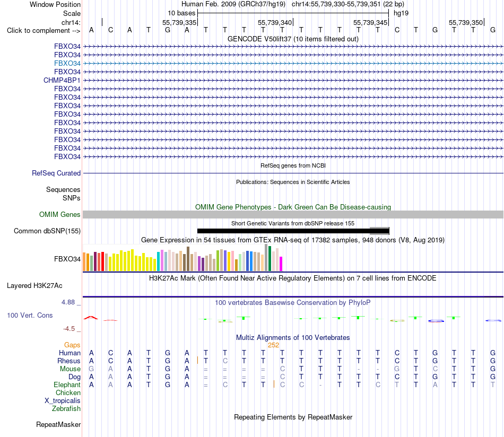
Task: Click the magenta last bar in GTEx chart
Action: tap(281, 264)
